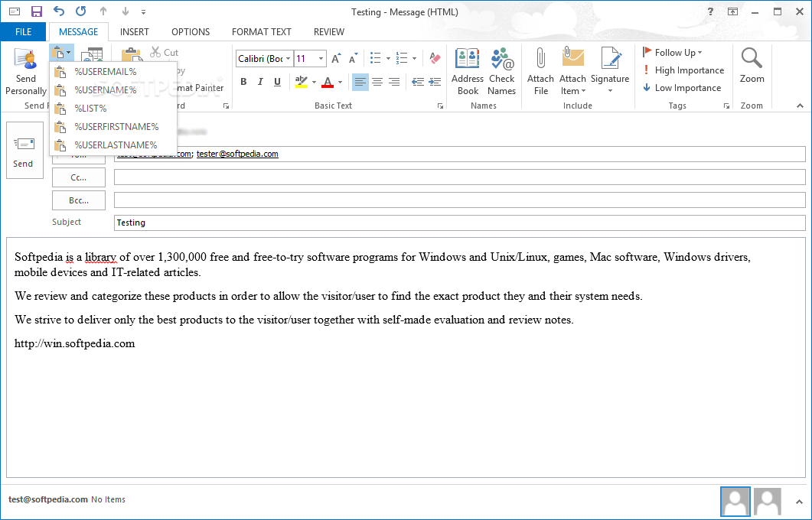The height and width of the screenshot is (520, 812).
Task: Open Basic Text dialog launcher
Action: 440,106
